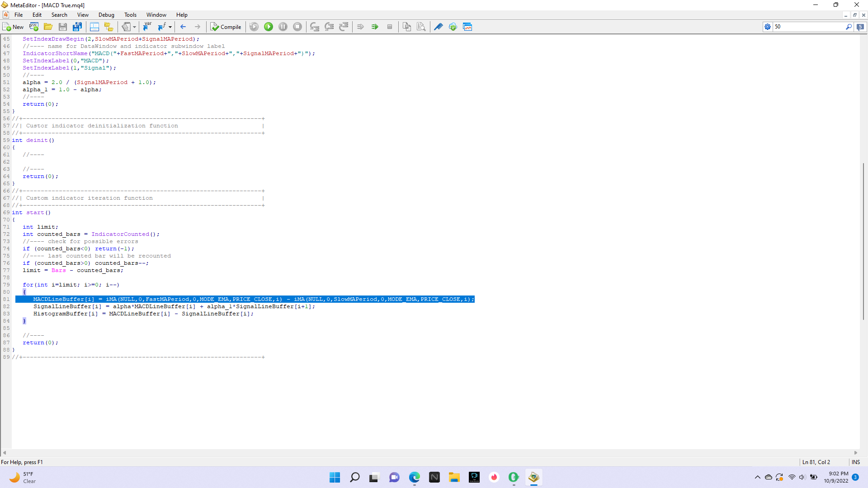Show hidden tray icons chevron
Viewport: 868px width, 488px height.
757,477
